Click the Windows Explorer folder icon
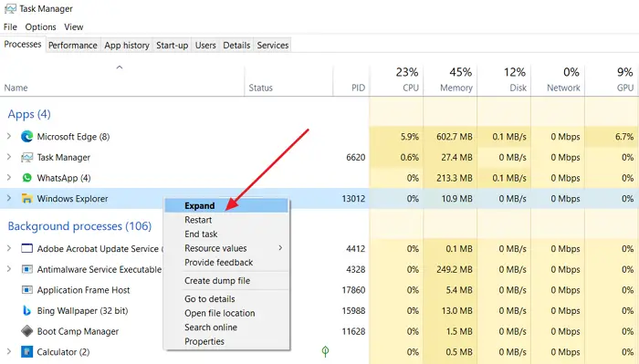 click(26, 198)
